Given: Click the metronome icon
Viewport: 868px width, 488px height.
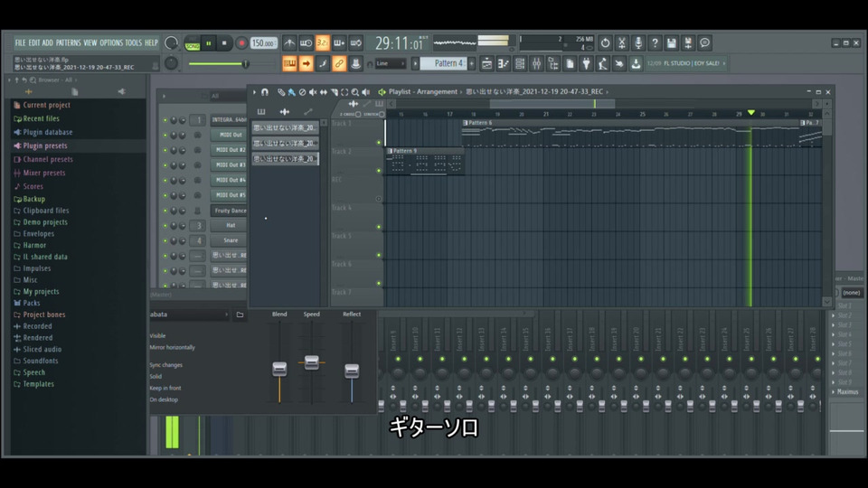Looking at the screenshot, I should tap(289, 43).
